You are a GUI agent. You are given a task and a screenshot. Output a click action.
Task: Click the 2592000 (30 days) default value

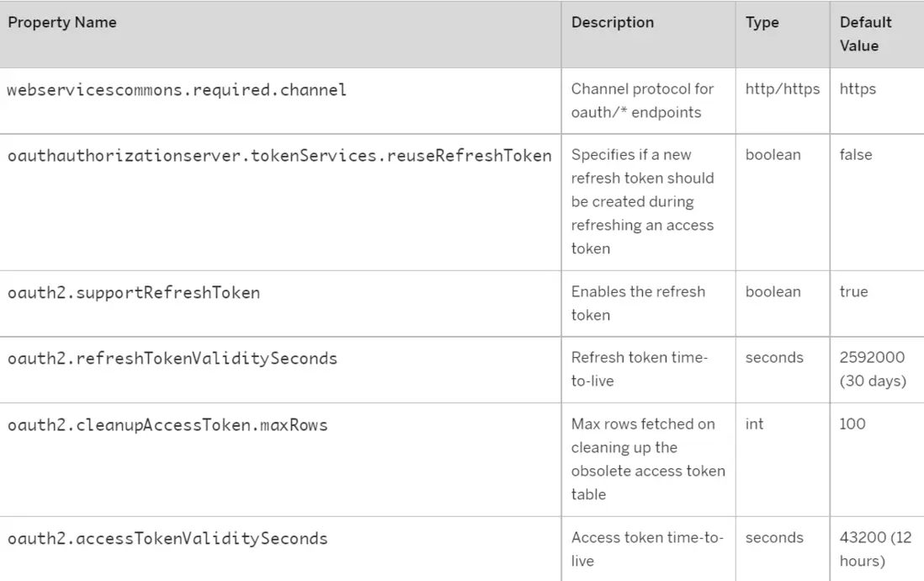coord(872,369)
